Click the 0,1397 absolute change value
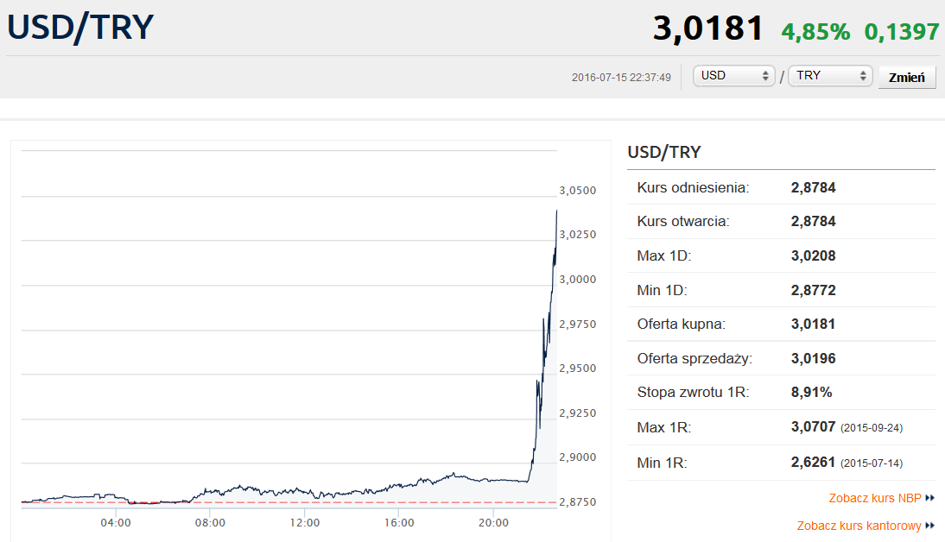 pos(902,31)
